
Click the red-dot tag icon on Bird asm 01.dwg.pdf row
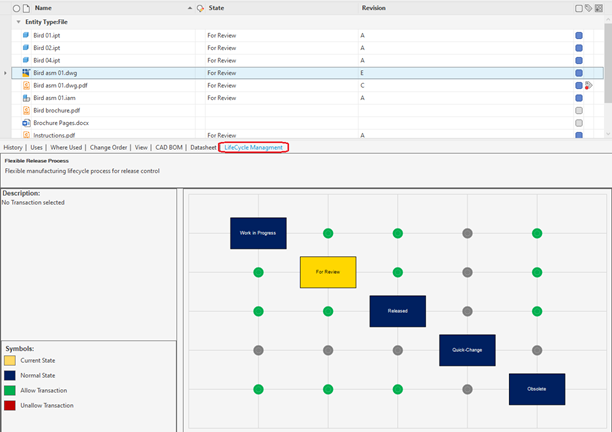tap(589, 85)
